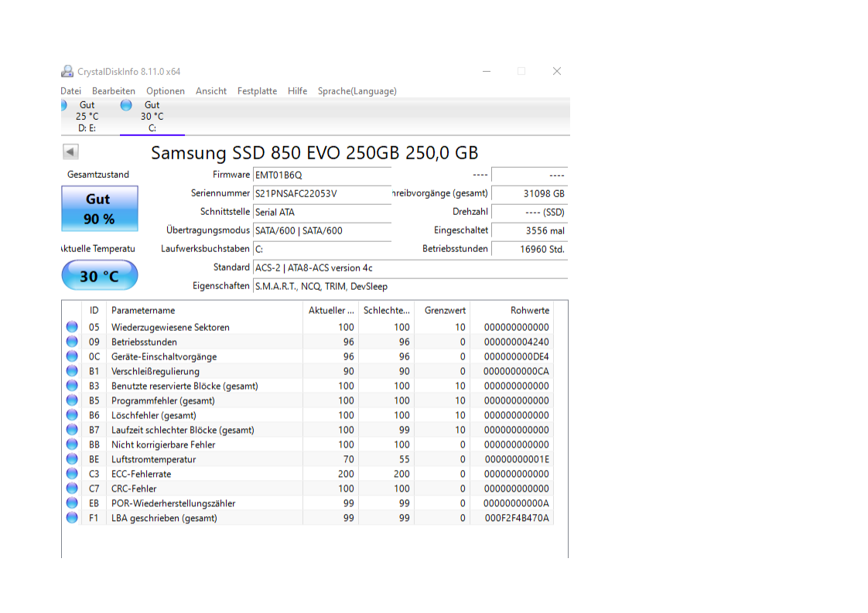Click status icon for Löschfehler row
868x613 pixels.
tap(72, 415)
